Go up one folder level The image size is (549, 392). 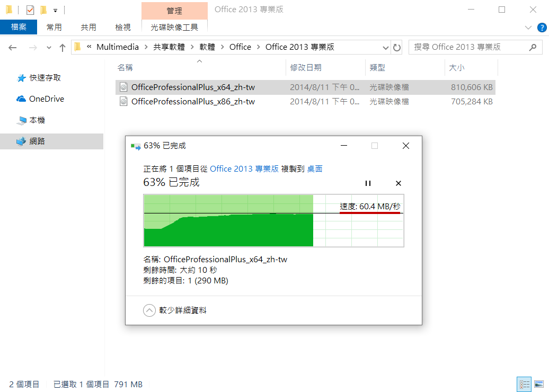[63, 47]
